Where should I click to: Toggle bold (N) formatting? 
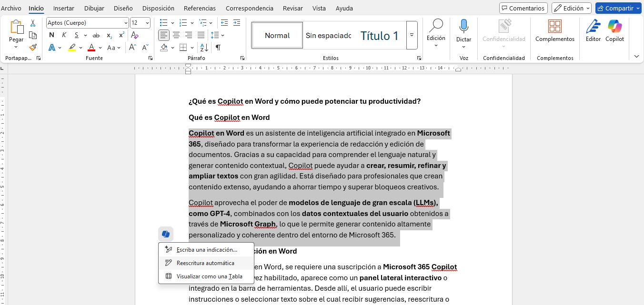pyautogui.click(x=51, y=35)
